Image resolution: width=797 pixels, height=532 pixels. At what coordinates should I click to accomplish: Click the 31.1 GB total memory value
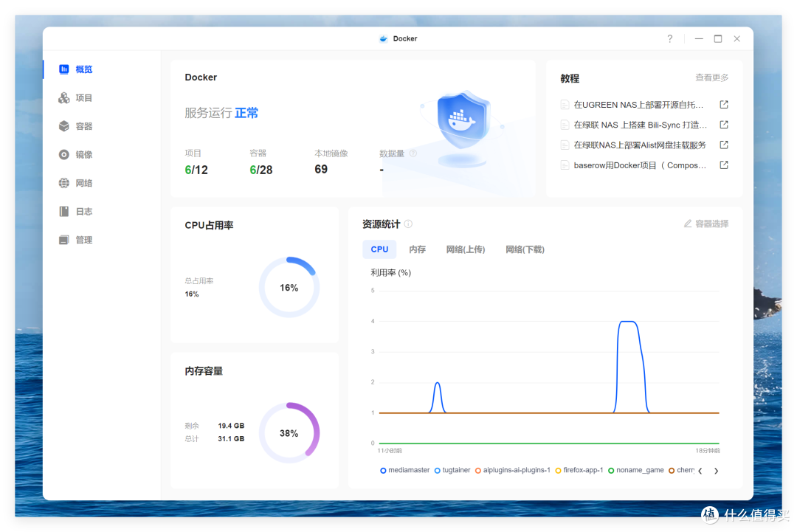click(231, 438)
